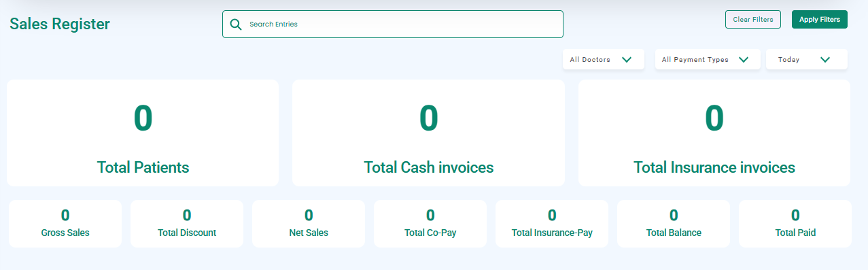The width and height of the screenshot is (868, 270).
Task: Open the All Doctors dropdown
Action: 604,59
